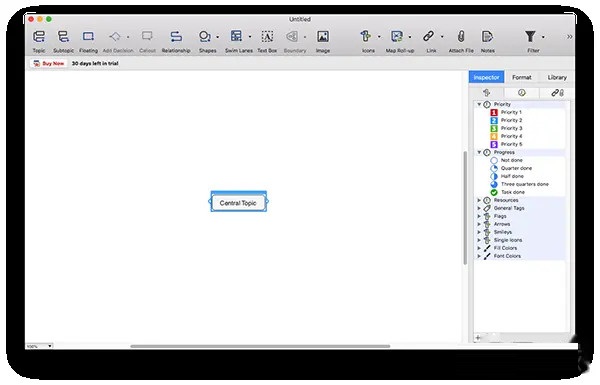Viewport: 600px width, 385px height.
Task: Show more toolbar items with the double chevron
Action: [x=569, y=37]
